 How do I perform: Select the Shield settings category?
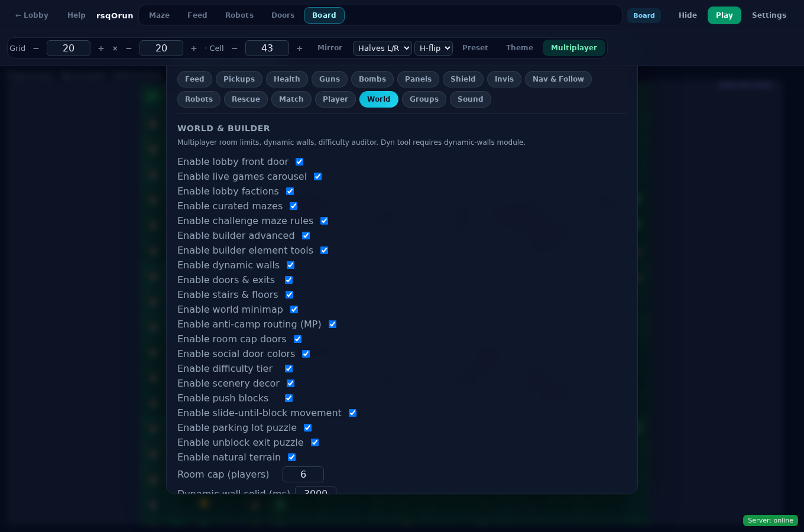(463, 79)
